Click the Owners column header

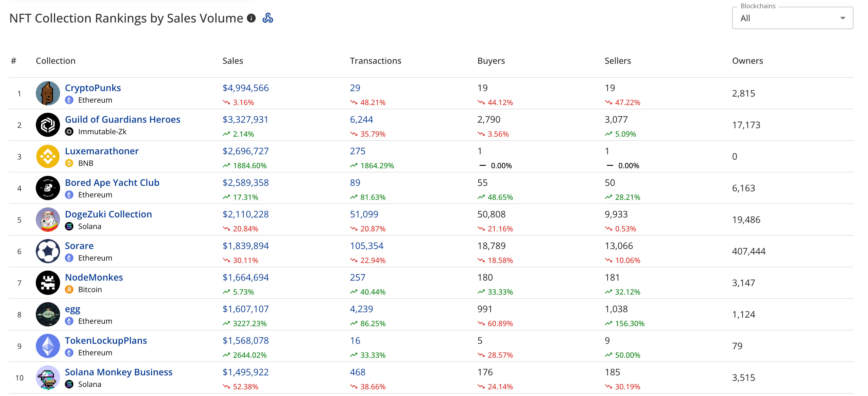click(747, 61)
